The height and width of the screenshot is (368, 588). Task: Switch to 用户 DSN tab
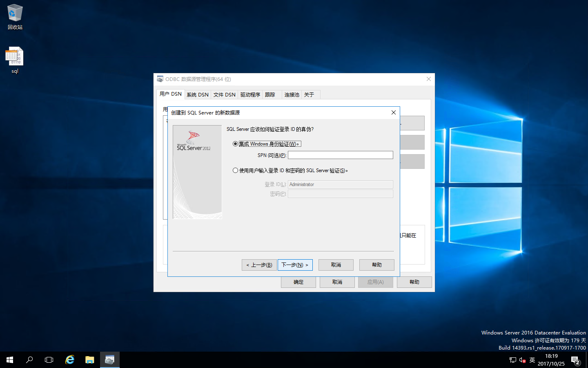click(x=171, y=94)
